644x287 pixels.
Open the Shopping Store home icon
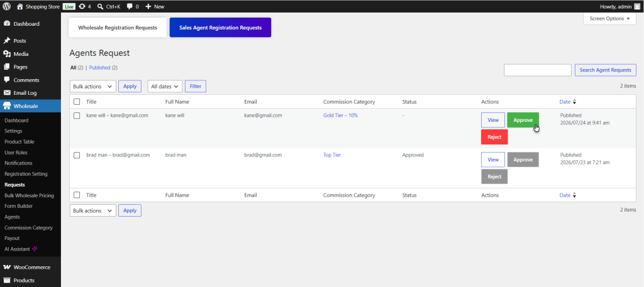pos(19,6)
